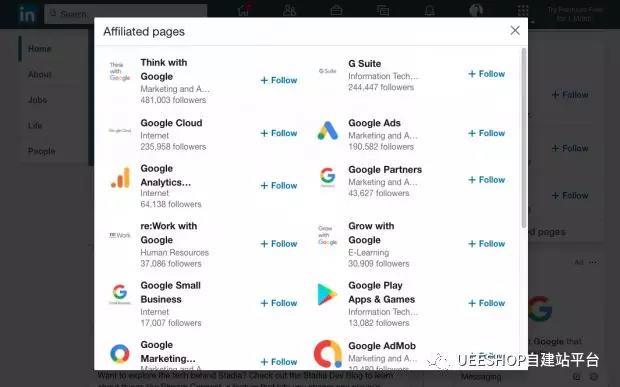Follow the Grow with Google page
Viewport: 620px width, 387px height.
point(486,244)
